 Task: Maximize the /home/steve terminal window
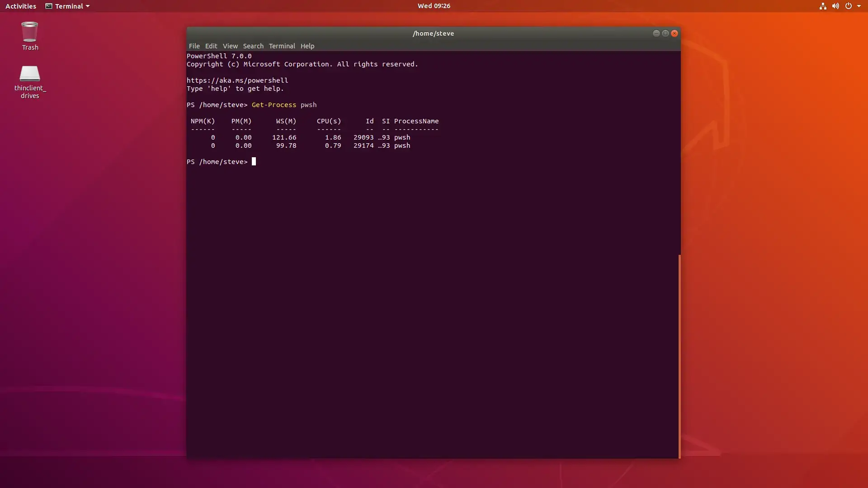click(665, 33)
